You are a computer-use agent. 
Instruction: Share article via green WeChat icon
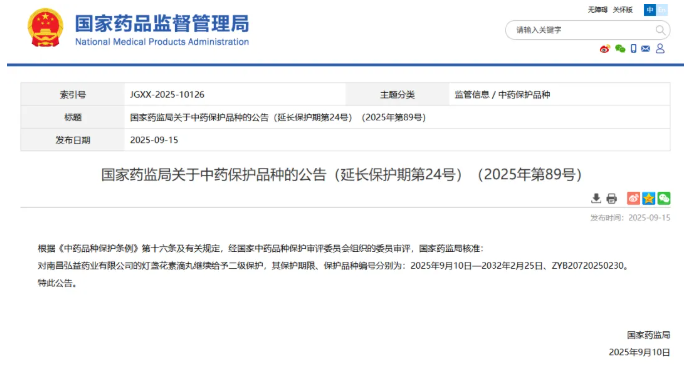click(664, 198)
